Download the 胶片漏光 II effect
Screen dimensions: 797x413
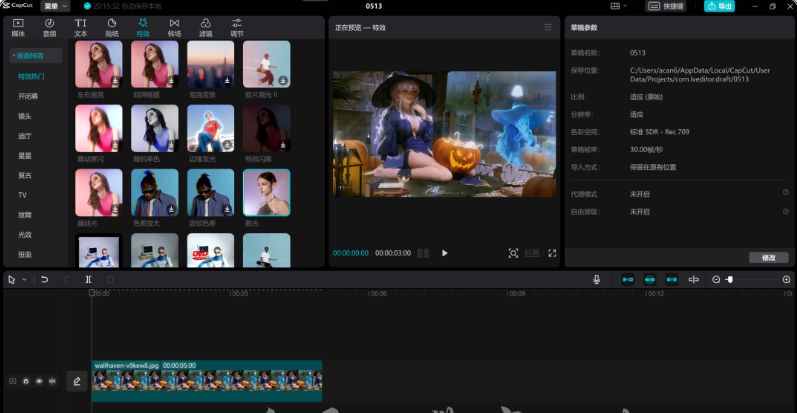point(283,81)
